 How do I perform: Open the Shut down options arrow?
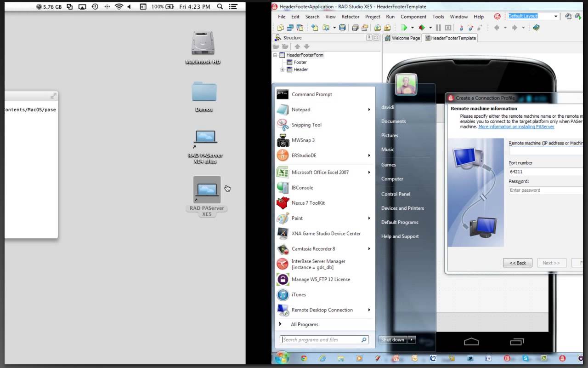[x=412, y=339]
